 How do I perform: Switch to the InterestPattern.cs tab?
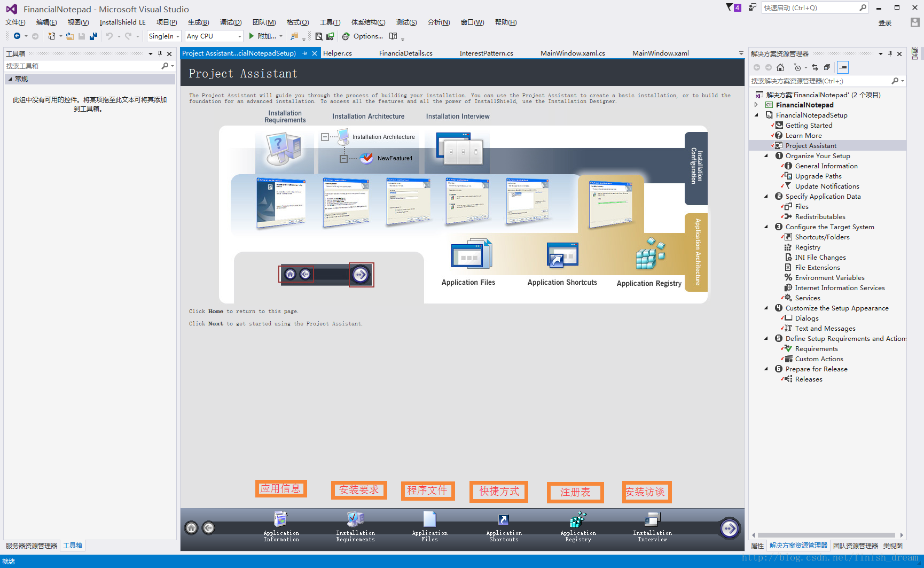tap(486, 53)
